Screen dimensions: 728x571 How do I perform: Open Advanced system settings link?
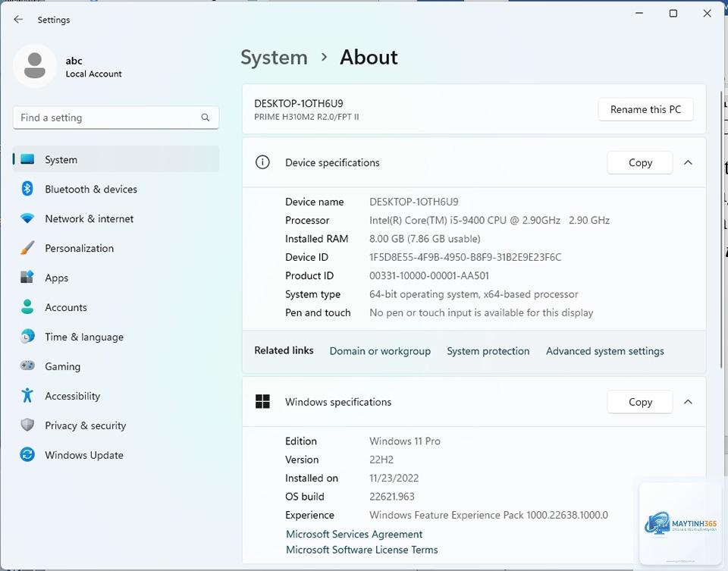click(604, 351)
